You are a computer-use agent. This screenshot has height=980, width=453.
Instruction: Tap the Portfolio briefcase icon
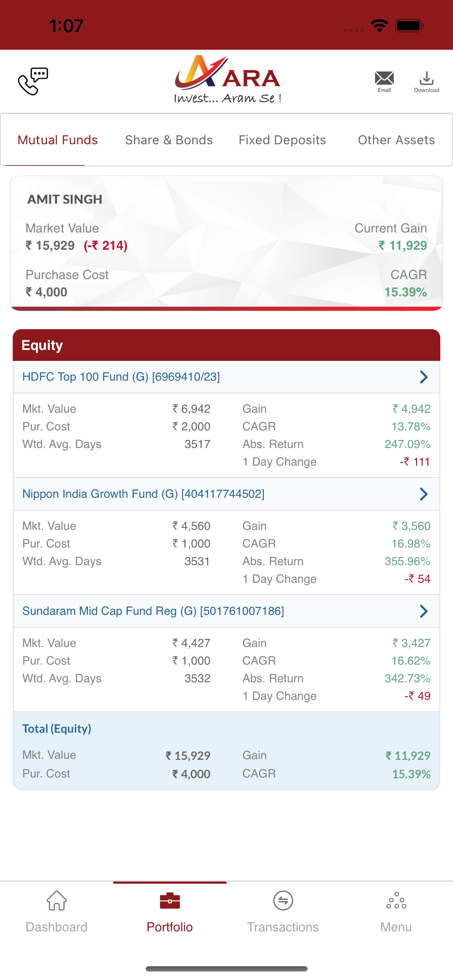pos(170,901)
